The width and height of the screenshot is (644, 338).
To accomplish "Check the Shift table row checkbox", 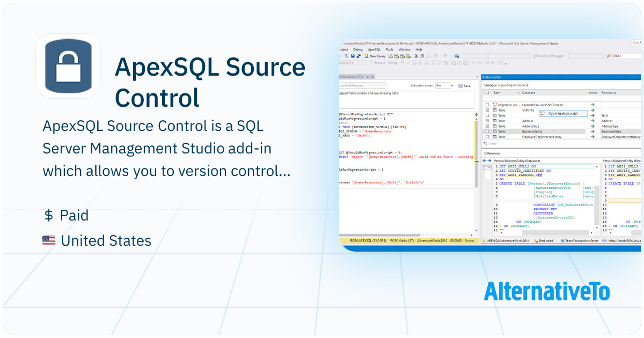I will [x=487, y=115].
